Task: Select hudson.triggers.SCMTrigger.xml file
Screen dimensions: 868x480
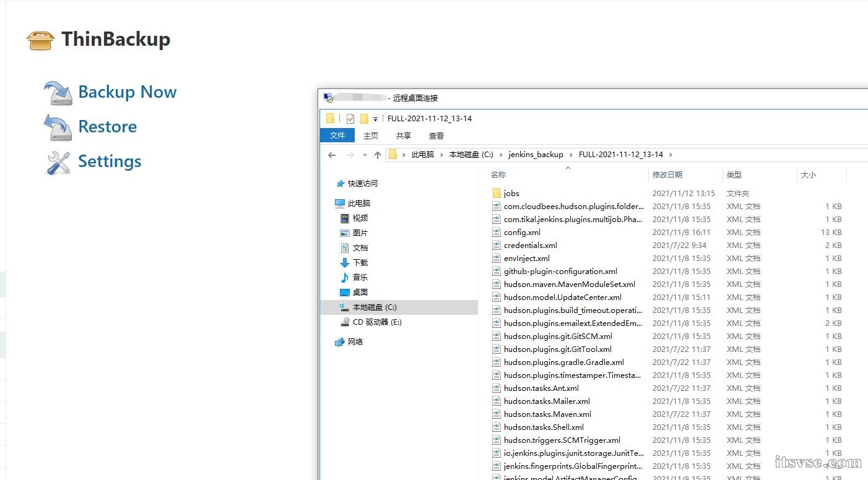Action: click(x=562, y=440)
